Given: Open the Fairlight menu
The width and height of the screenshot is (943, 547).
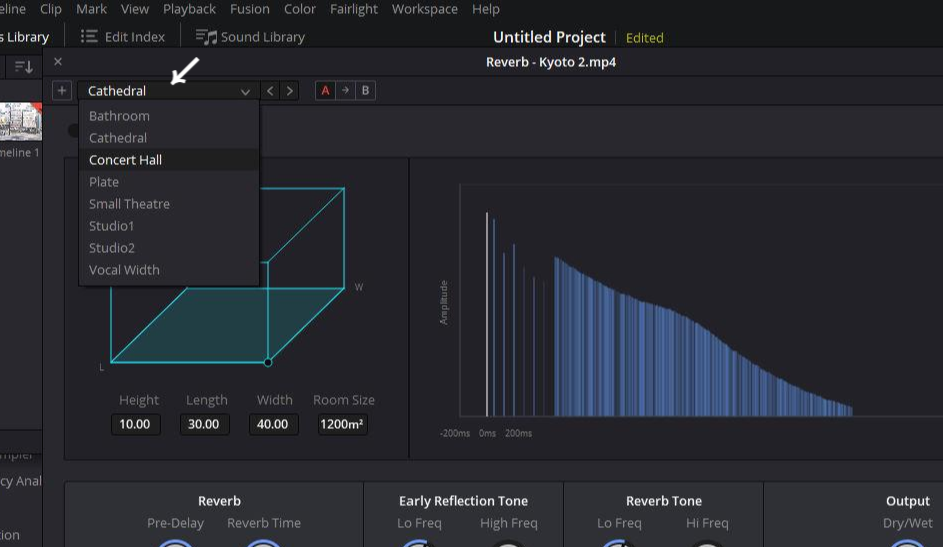Looking at the screenshot, I should click(354, 9).
